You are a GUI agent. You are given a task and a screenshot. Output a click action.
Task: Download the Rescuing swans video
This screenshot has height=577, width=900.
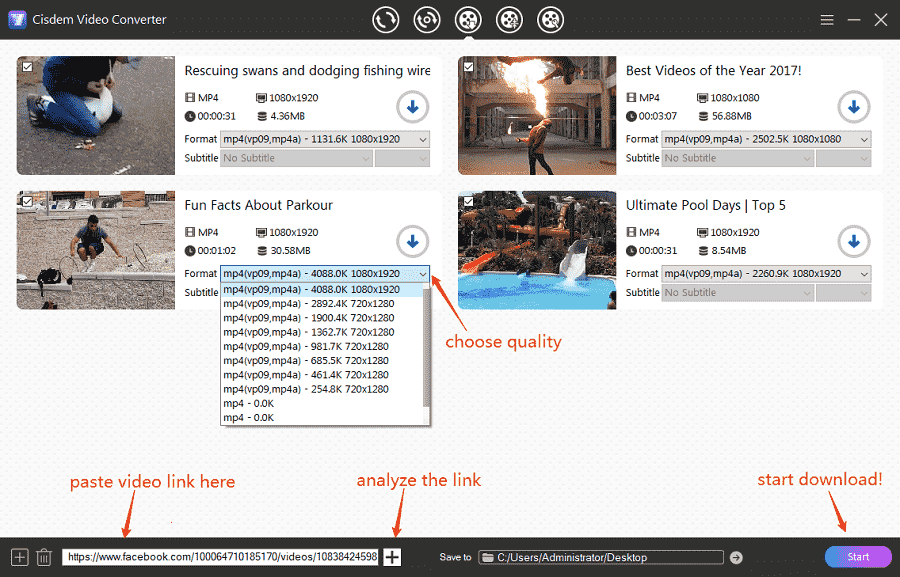(x=412, y=107)
